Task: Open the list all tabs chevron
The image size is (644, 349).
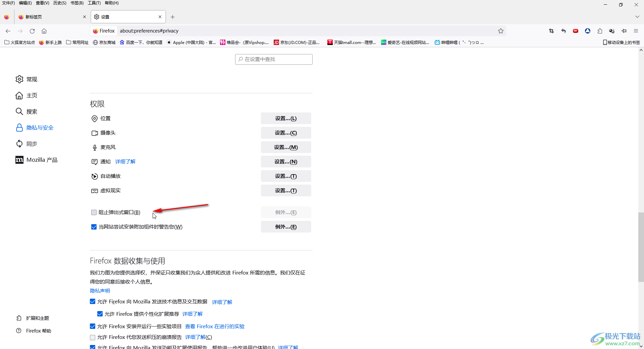Action: [637, 17]
